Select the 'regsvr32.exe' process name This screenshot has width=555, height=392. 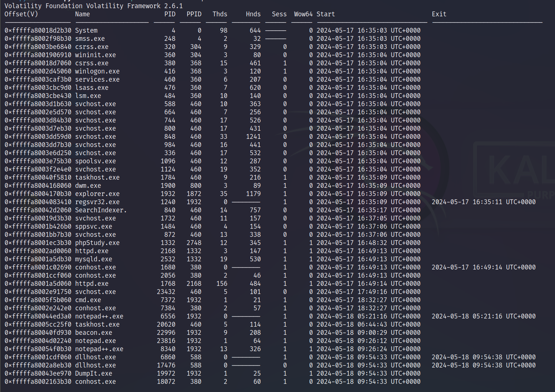(x=97, y=202)
